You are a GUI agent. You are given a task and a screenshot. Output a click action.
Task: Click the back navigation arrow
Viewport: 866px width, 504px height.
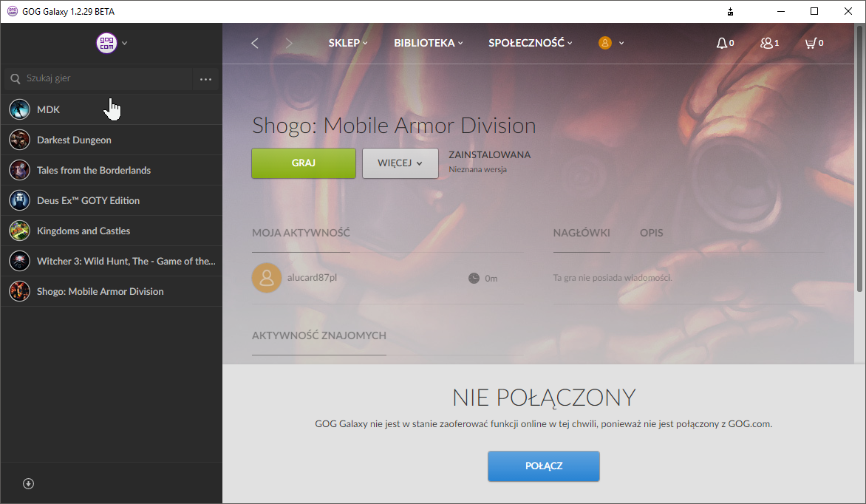255,43
